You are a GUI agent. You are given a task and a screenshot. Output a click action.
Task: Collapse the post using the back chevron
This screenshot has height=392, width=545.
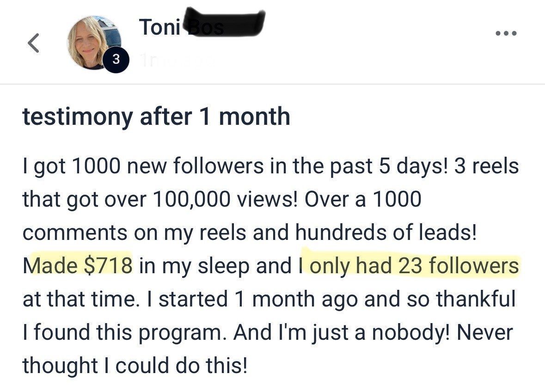(x=33, y=43)
